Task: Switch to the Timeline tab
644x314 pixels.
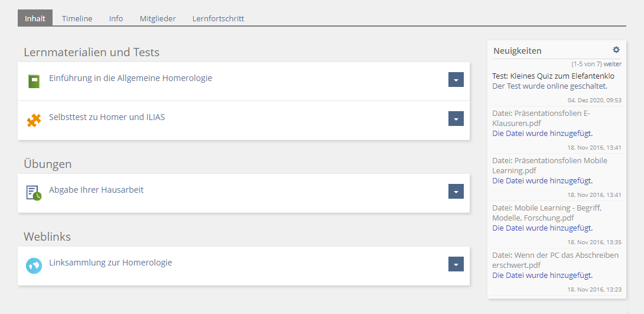Action: pos(77,18)
